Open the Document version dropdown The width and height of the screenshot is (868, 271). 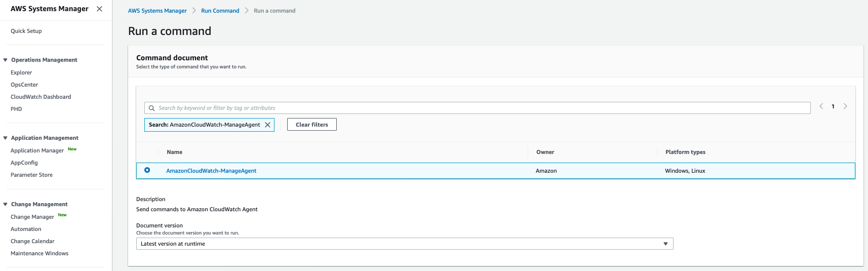(405, 244)
